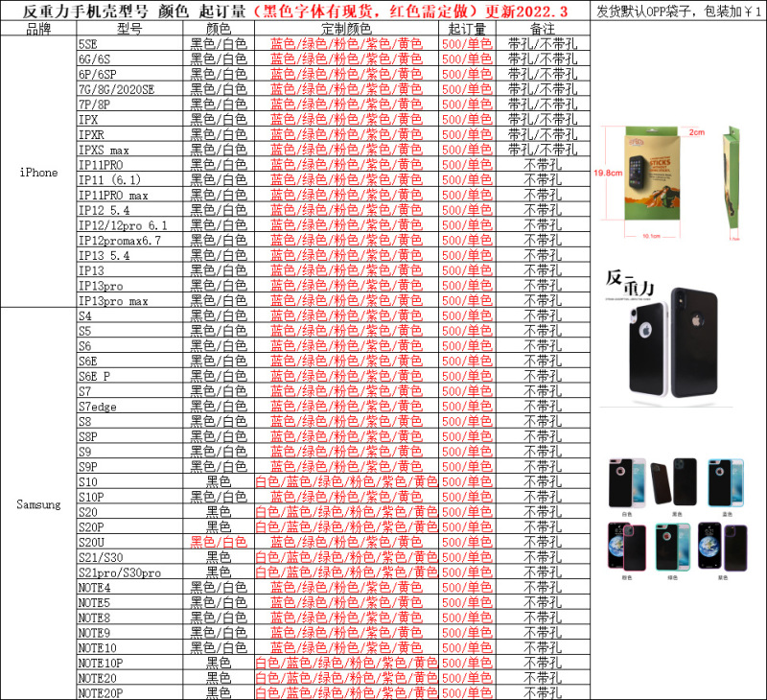Click the title row with 更新2022.3
The height and width of the screenshot is (700, 767).
(x=295, y=11)
